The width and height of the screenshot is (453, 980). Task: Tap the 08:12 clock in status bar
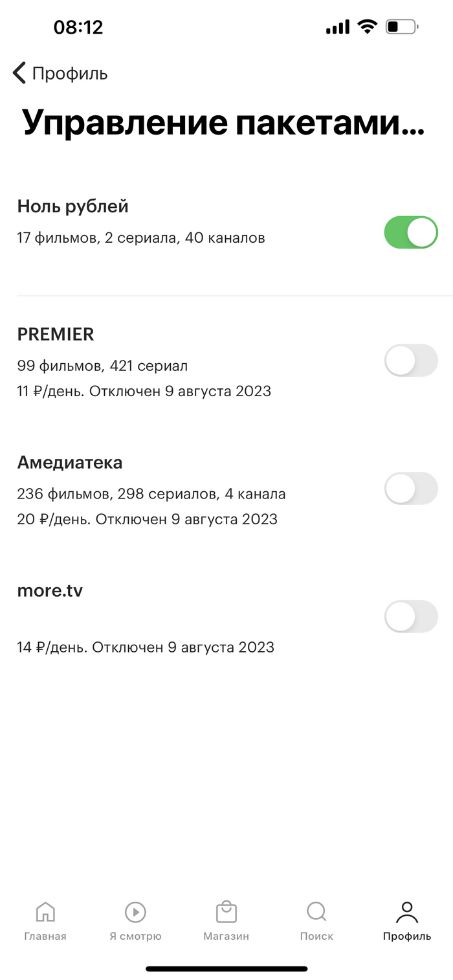(x=78, y=27)
